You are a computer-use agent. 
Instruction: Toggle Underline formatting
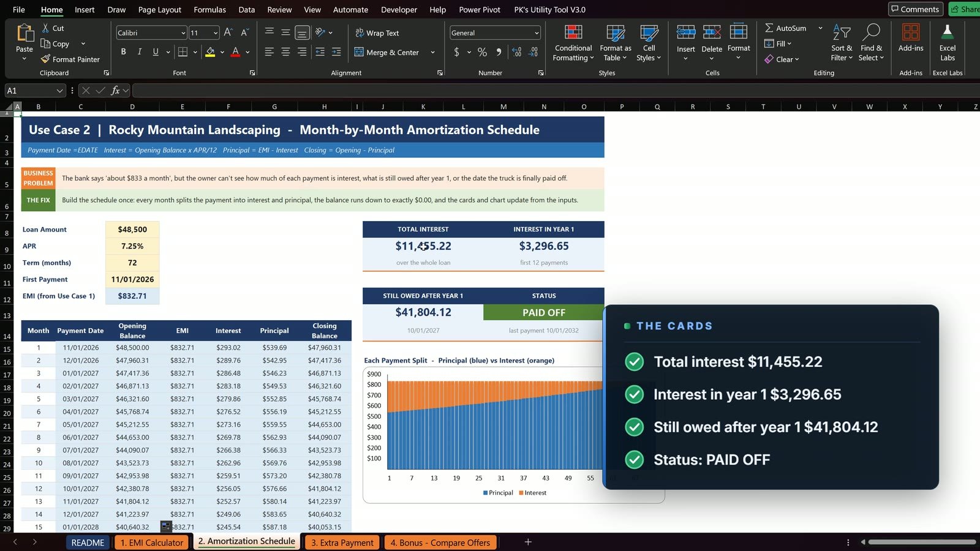(x=156, y=52)
